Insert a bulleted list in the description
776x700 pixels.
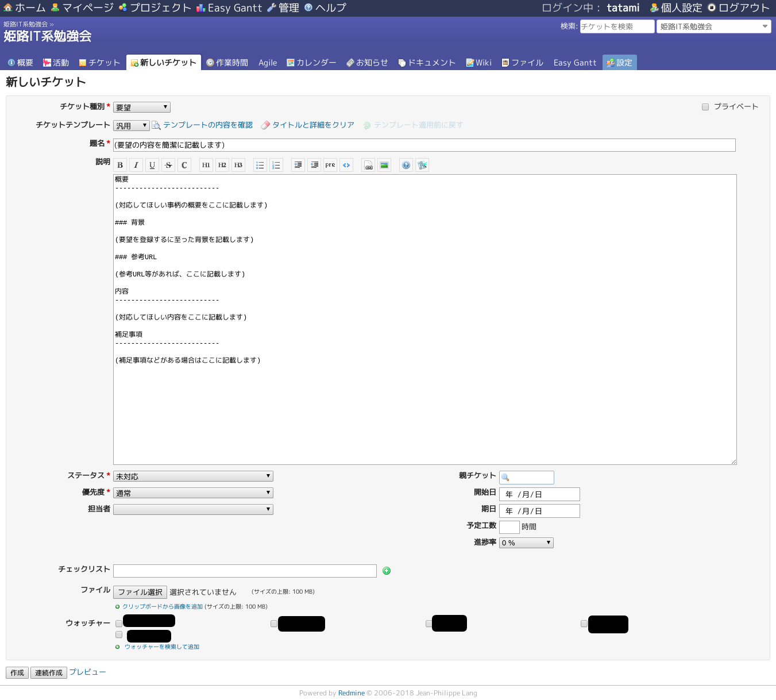point(260,165)
